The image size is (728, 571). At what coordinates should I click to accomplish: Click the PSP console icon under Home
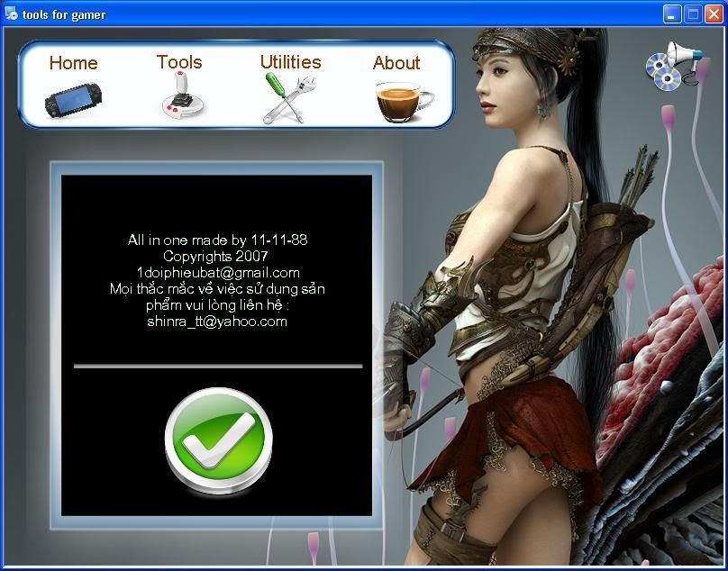73,100
